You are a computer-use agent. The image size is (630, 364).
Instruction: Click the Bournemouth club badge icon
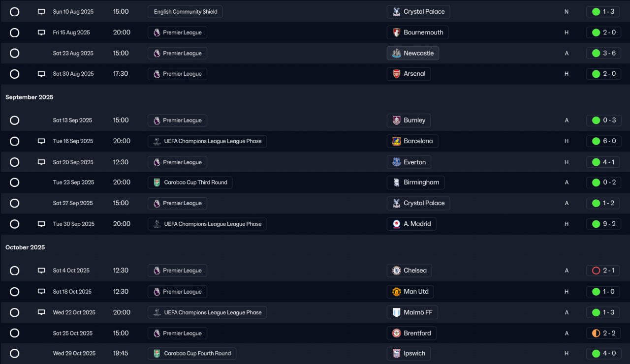coord(396,32)
